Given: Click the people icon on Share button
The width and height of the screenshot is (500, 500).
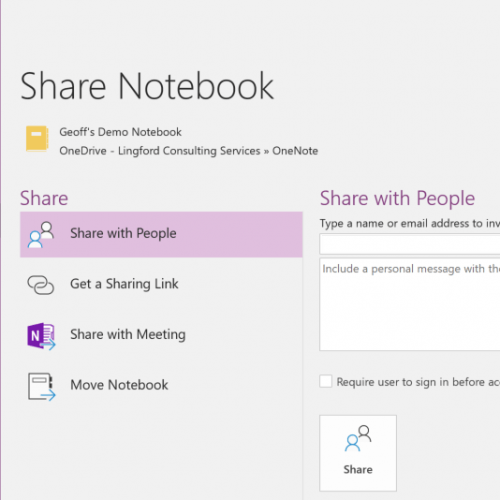Looking at the screenshot, I should [358, 438].
